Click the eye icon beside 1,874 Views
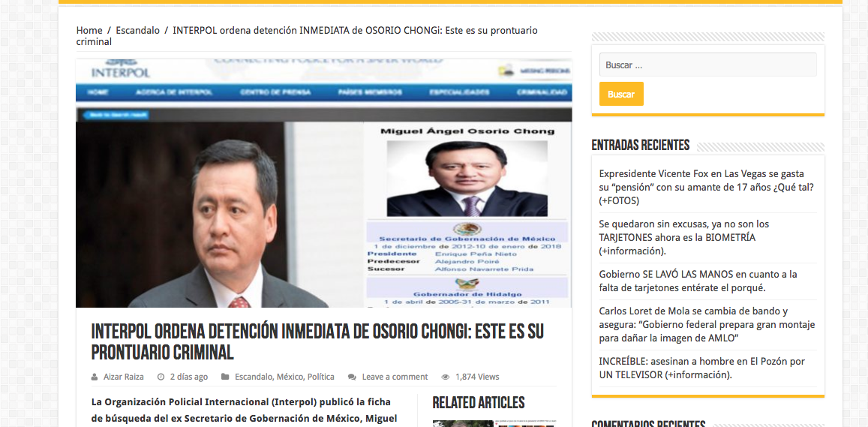Image resolution: width=868 pixels, height=427 pixels. [446, 377]
